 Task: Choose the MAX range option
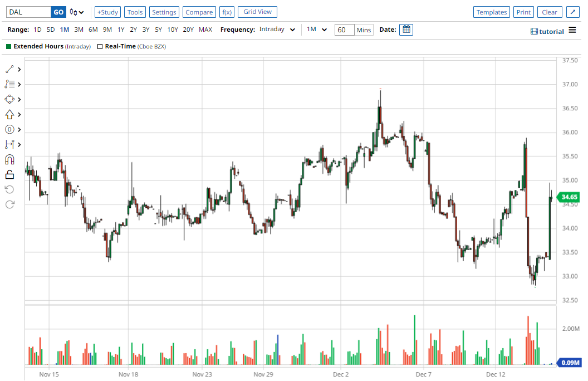[205, 30]
